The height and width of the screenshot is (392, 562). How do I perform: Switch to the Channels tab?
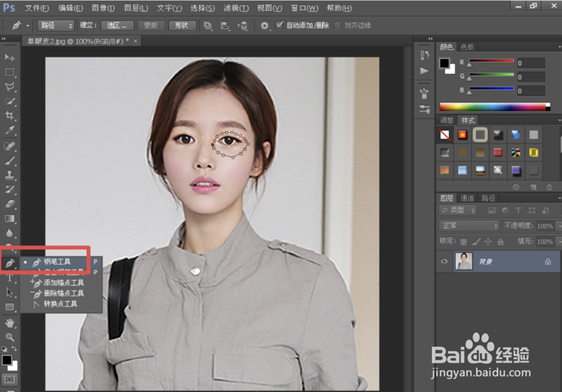[x=467, y=198]
